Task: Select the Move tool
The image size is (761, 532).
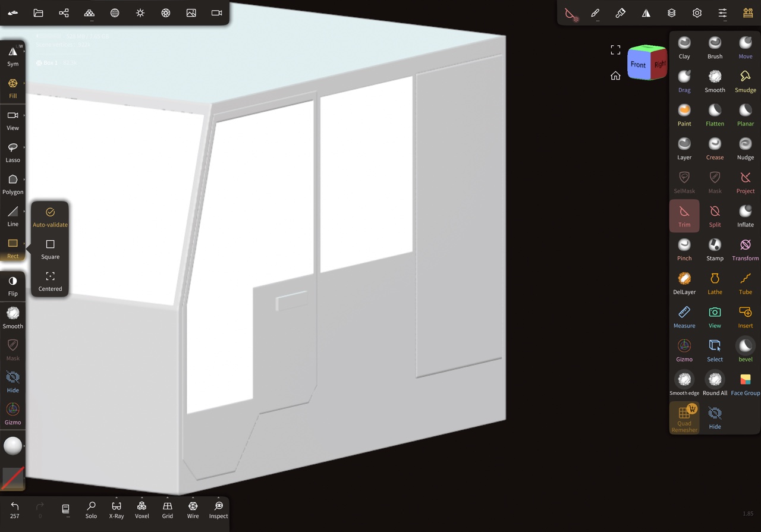Action: coord(746,48)
